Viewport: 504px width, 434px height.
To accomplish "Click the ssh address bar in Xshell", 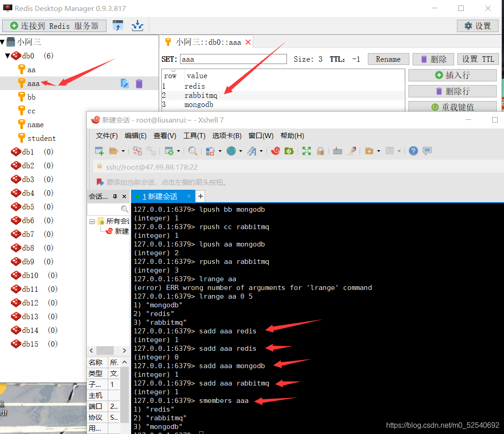I will click(298, 167).
